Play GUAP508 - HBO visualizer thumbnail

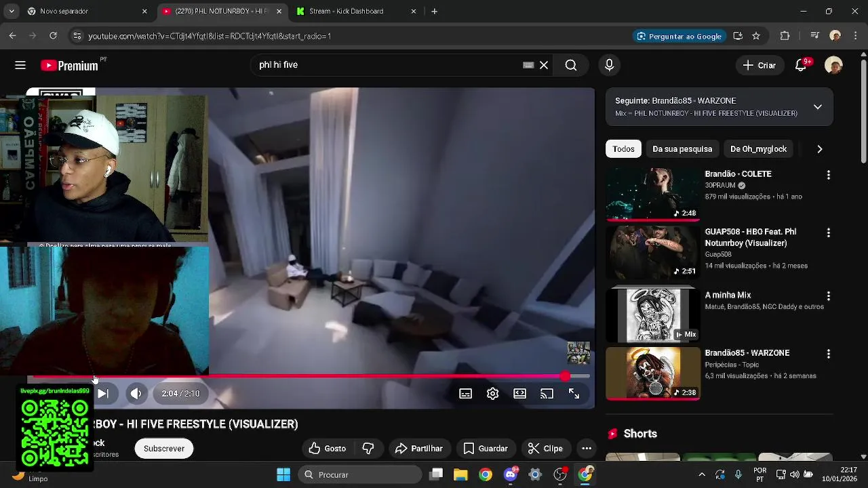point(652,252)
